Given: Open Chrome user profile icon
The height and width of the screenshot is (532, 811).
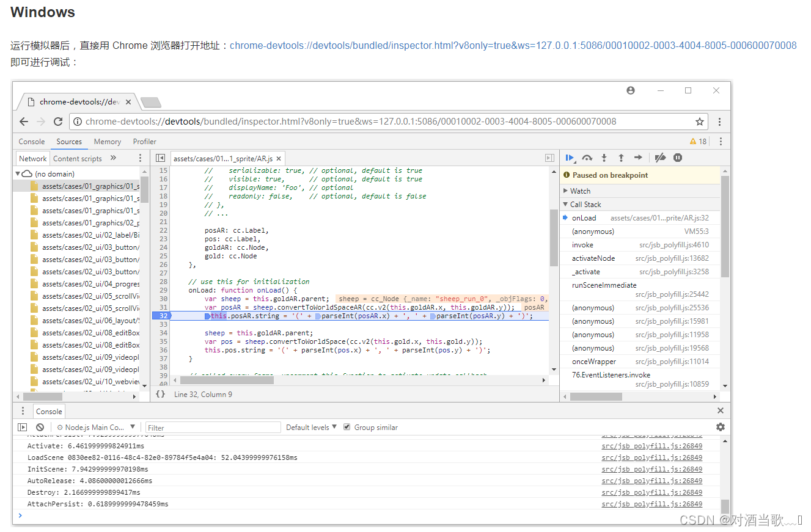Looking at the screenshot, I should coord(631,90).
